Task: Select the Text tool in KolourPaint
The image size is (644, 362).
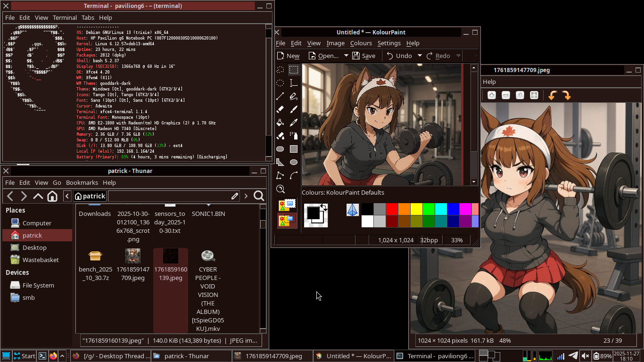Action: pos(293,83)
